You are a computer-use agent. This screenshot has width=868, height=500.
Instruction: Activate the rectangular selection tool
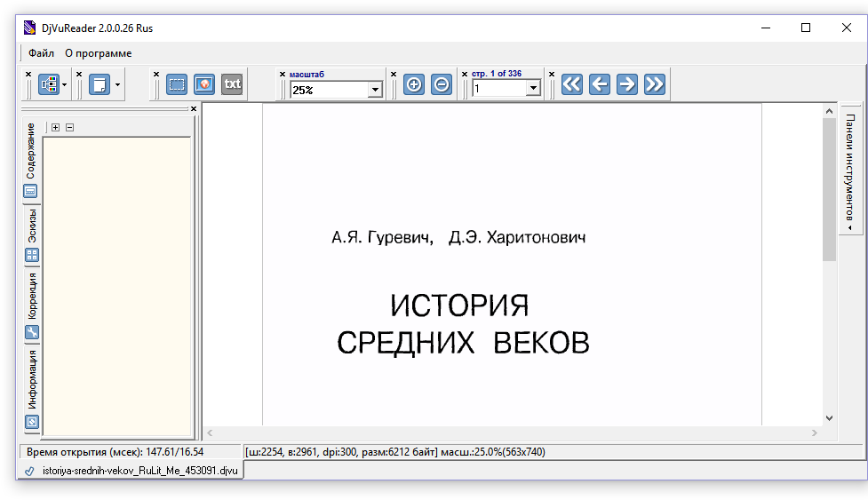pyautogui.click(x=178, y=84)
